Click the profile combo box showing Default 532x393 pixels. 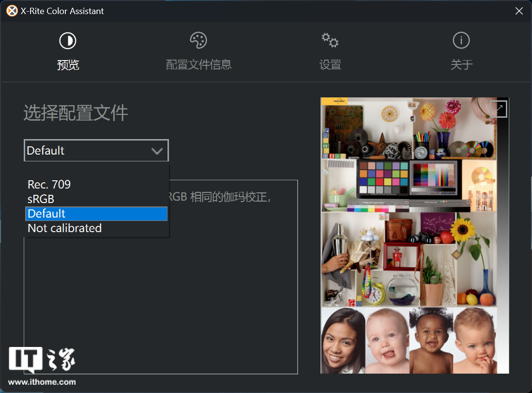(87, 151)
